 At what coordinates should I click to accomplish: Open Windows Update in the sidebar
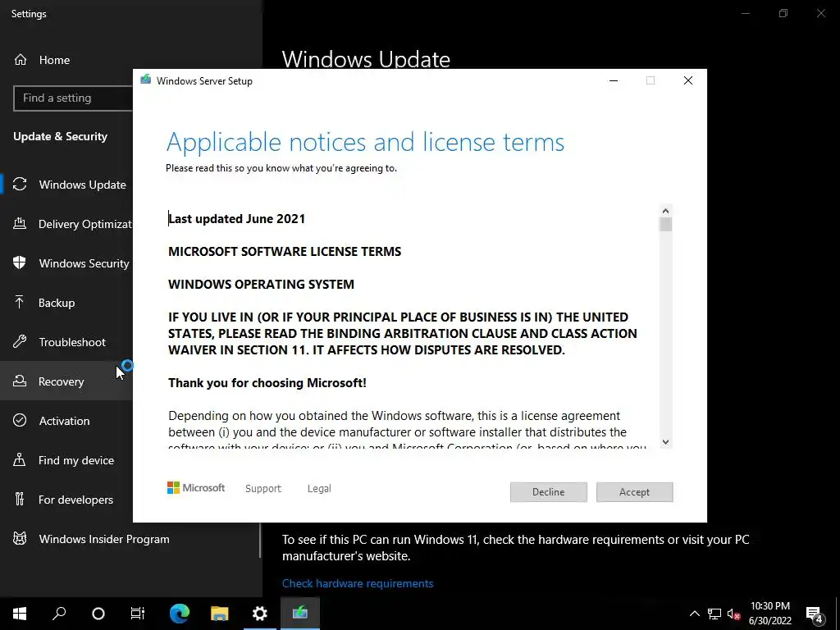point(66,185)
